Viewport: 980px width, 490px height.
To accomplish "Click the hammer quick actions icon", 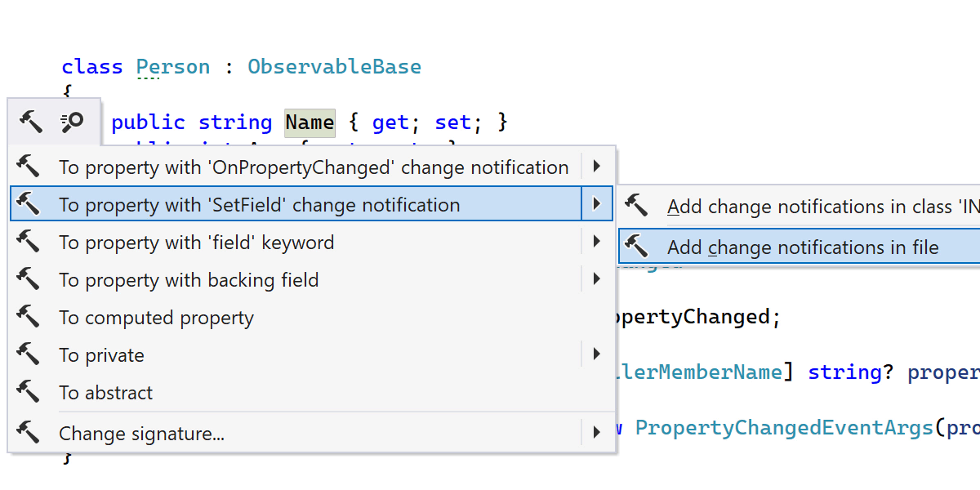I will click(x=31, y=122).
